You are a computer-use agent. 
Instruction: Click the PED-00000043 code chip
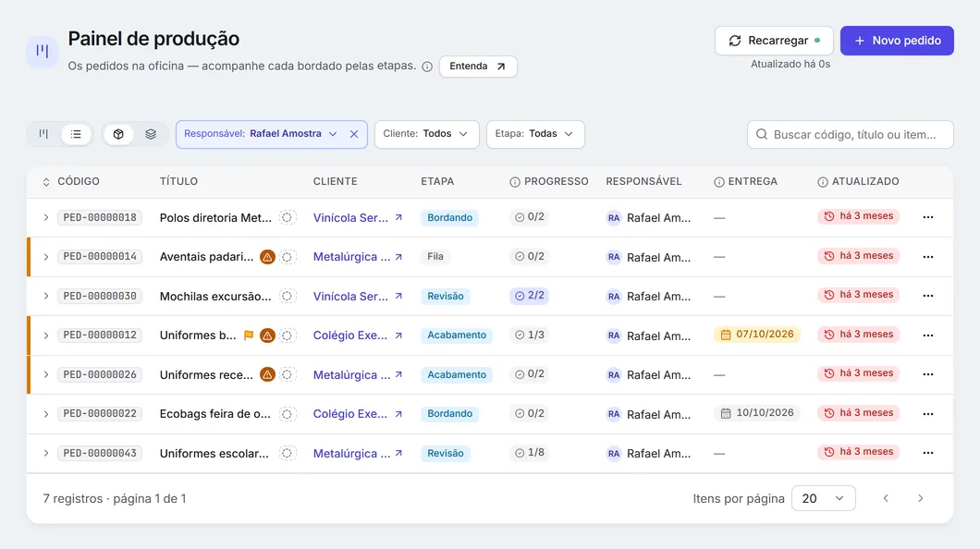100,453
